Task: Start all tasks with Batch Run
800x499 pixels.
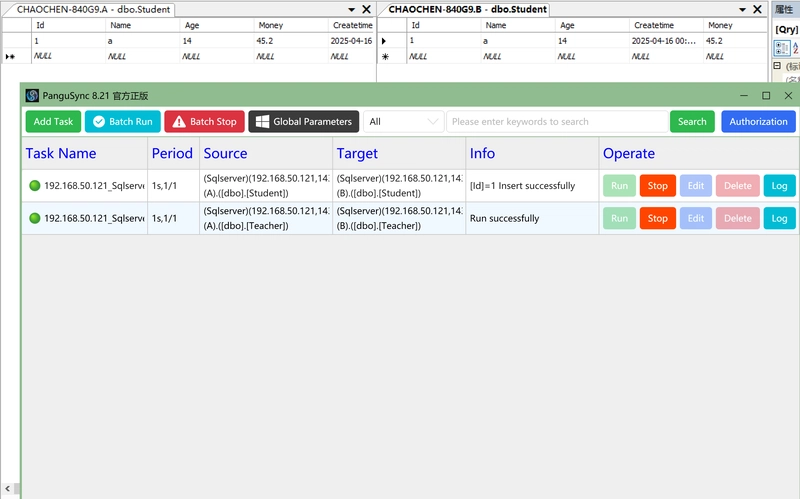Action: (x=122, y=121)
